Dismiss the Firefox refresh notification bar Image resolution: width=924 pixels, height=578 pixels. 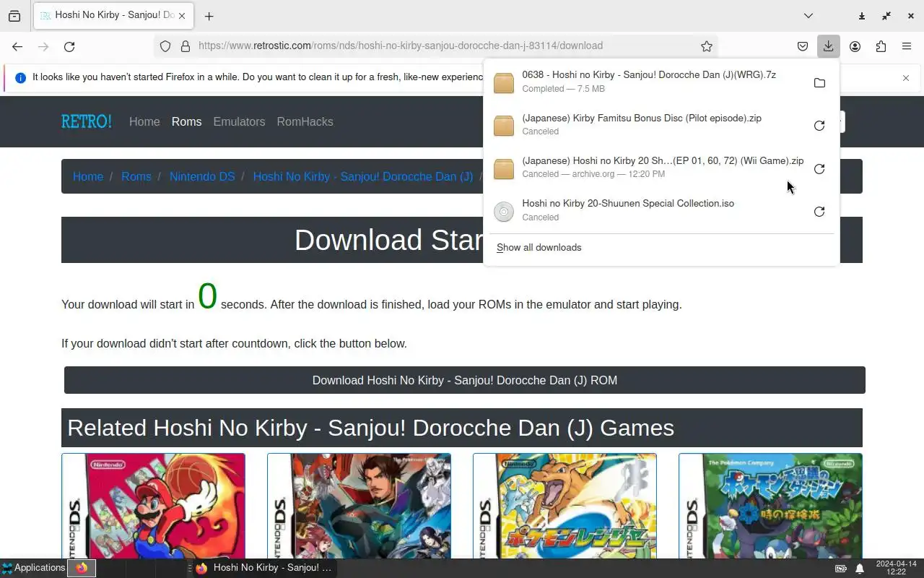pyautogui.click(x=906, y=78)
